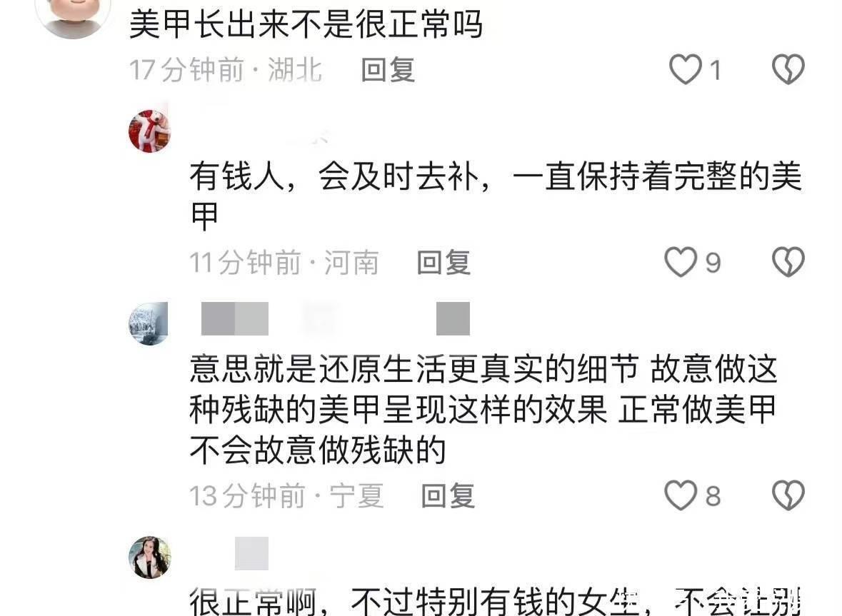The image size is (842, 616).
Task: Tap the 9 like count on Henan comment
Action: point(713,263)
